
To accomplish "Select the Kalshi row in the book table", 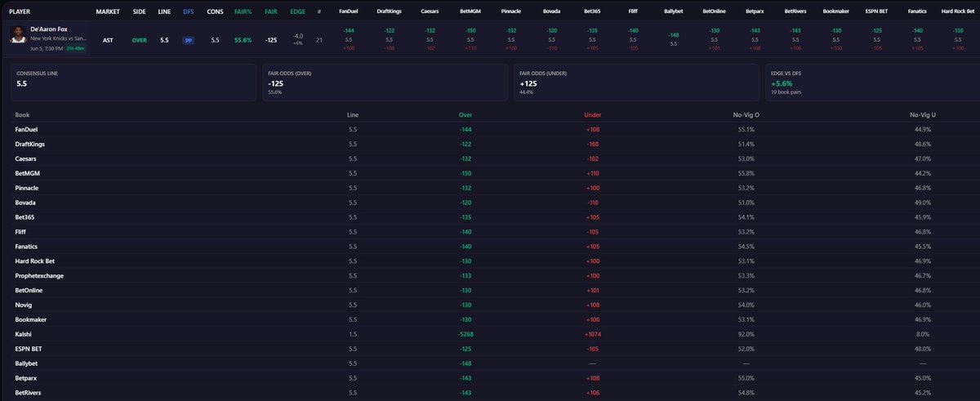I will coord(490,333).
